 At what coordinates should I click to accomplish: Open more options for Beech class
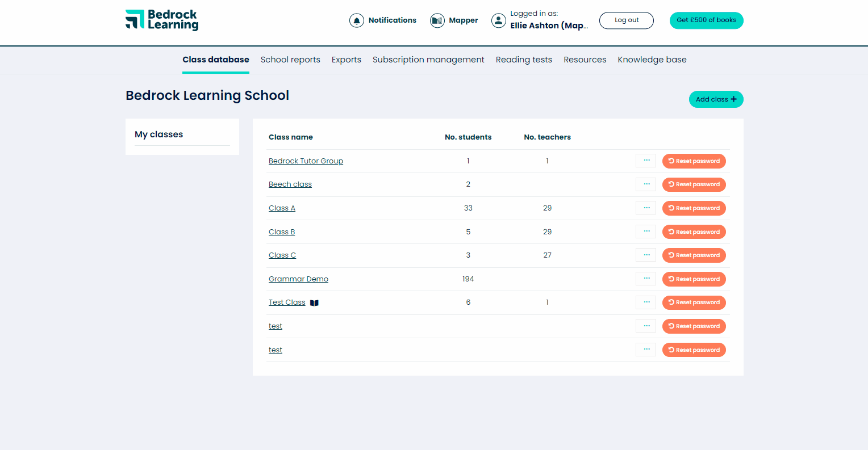(646, 184)
